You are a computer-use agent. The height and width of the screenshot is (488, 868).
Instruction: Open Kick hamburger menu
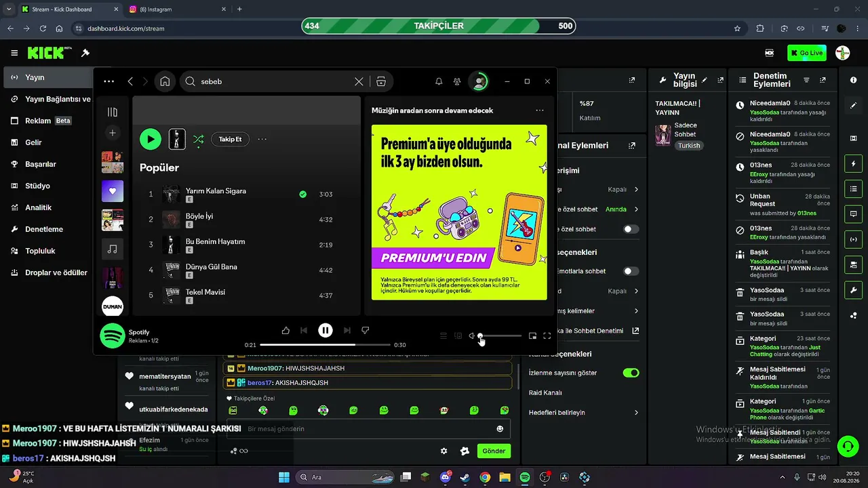click(14, 53)
